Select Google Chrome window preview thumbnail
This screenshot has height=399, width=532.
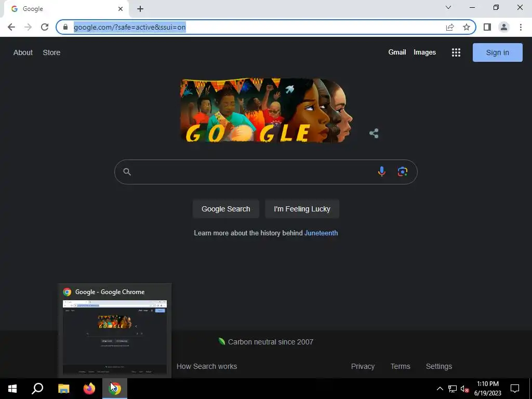click(x=115, y=337)
